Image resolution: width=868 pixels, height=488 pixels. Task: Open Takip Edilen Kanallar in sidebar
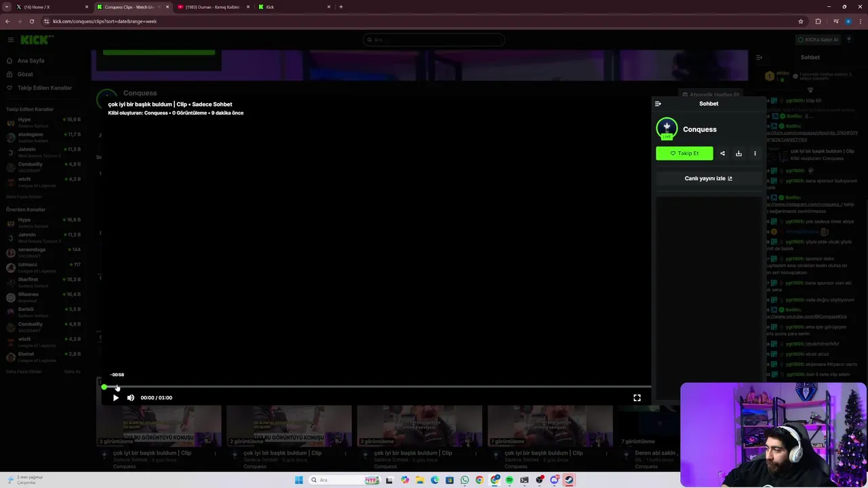45,88
